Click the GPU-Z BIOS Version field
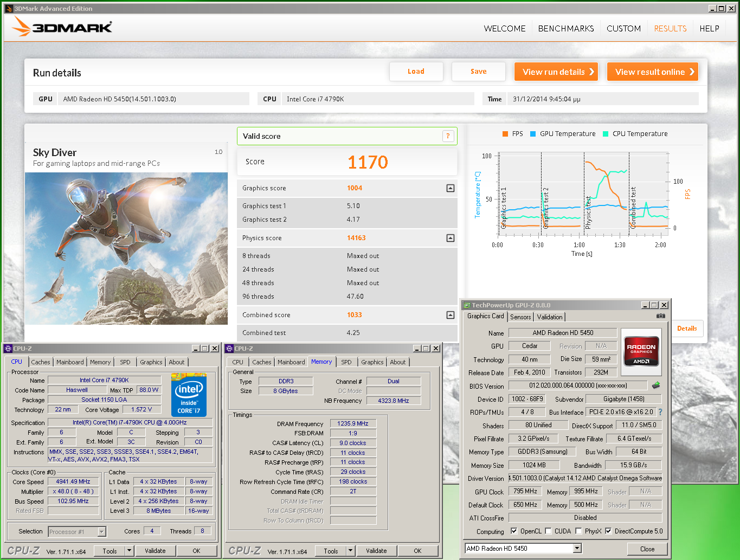This screenshot has width=740, height=560. pyautogui.click(x=578, y=385)
